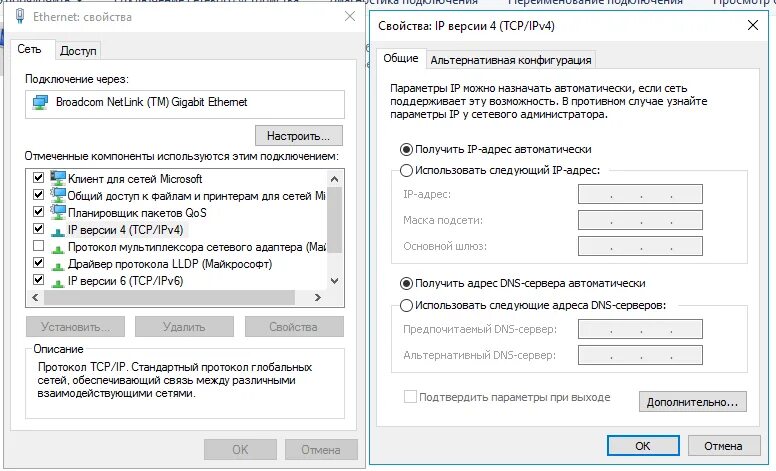The height and width of the screenshot is (471, 776).
Task: Select the LLDP protocol driver icon
Action: (x=58, y=263)
